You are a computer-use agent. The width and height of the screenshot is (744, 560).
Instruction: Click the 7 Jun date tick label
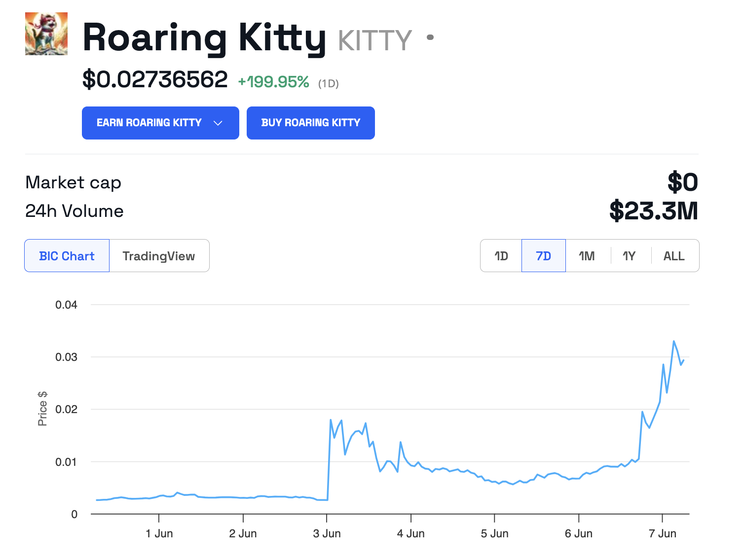662,533
